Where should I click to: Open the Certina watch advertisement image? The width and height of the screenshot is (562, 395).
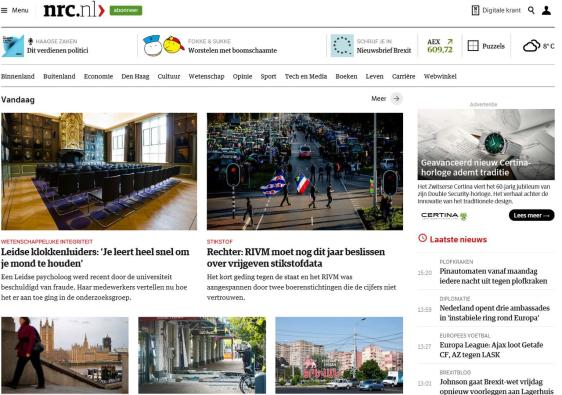tap(486, 144)
